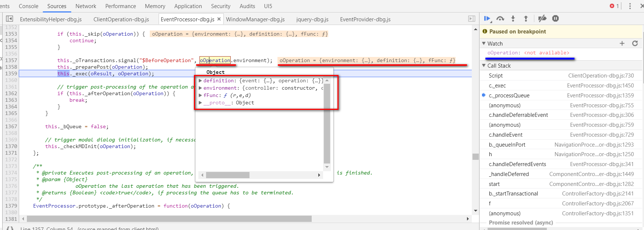This screenshot has width=644, height=230.
Task: Expand the fFunc property
Action: coord(201,95)
